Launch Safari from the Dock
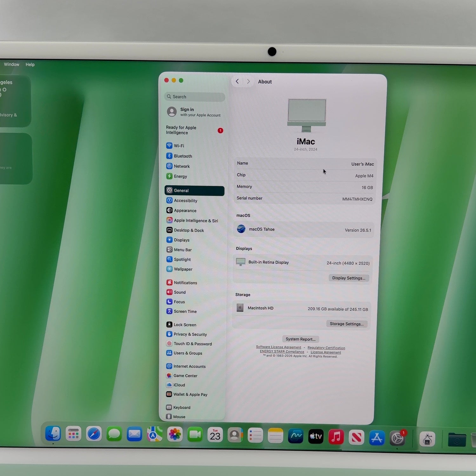476x476 pixels. coord(94,434)
